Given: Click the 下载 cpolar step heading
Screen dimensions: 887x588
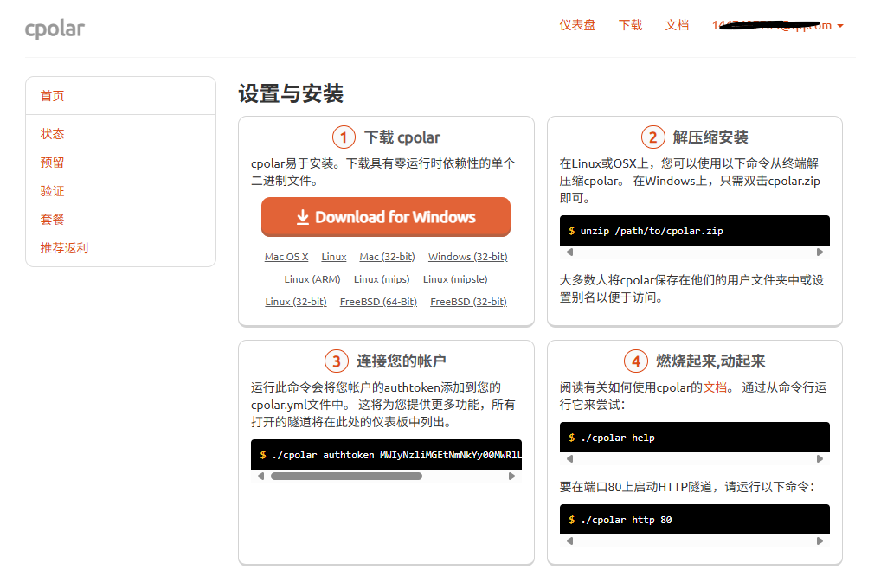Looking at the screenshot, I should pyautogui.click(x=402, y=137).
